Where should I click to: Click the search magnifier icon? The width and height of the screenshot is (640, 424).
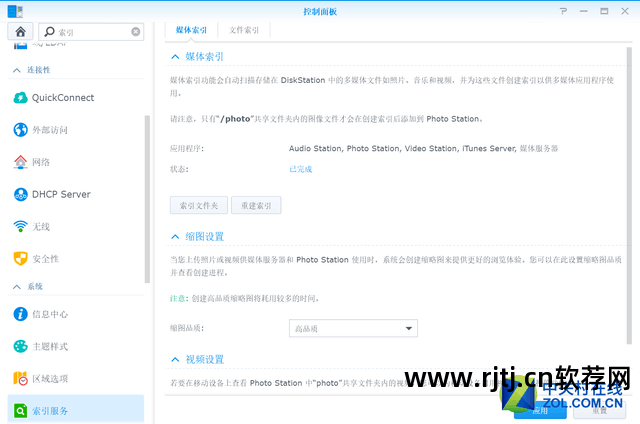(49, 31)
